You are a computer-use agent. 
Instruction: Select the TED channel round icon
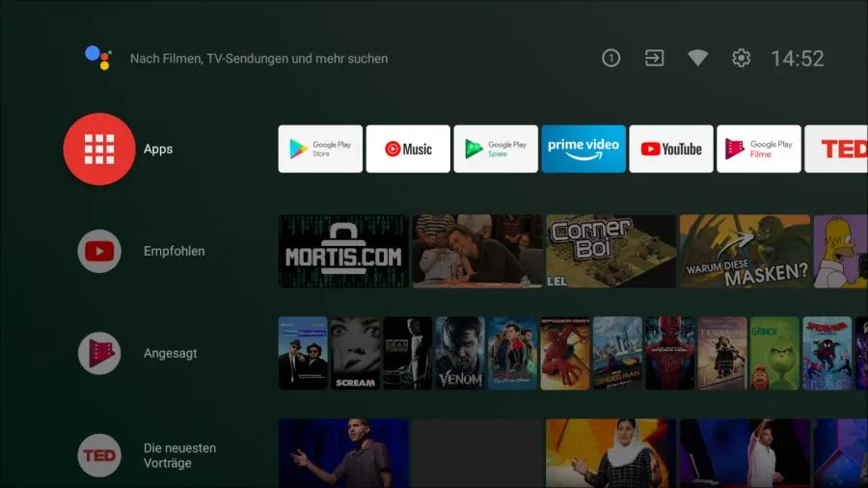[x=99, y=455]
